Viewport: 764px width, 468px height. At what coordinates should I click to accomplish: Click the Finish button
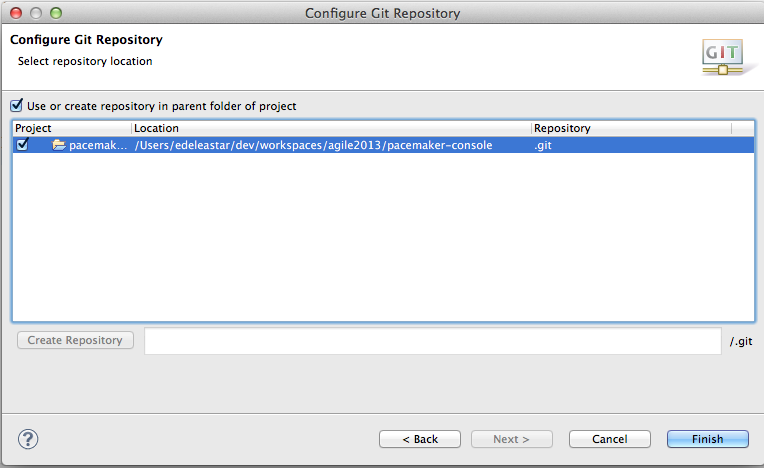(707, 439)
